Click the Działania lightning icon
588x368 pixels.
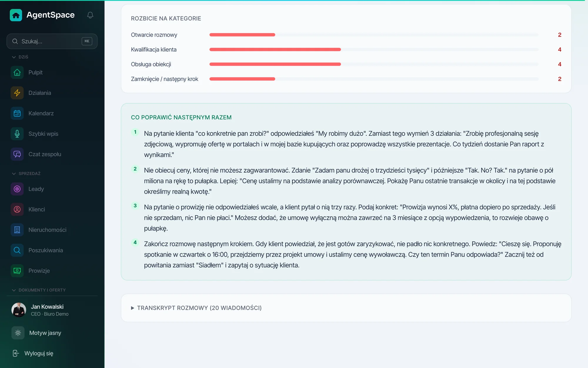pos(17,93)
